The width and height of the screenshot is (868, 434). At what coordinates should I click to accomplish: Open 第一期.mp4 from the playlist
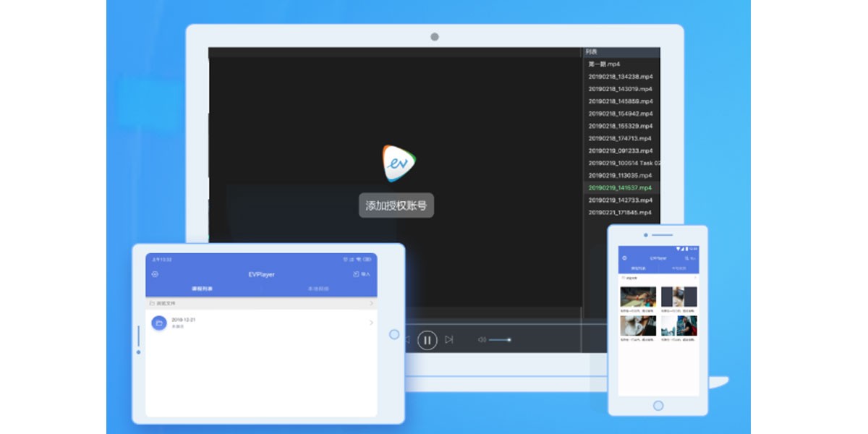point(603,64)
